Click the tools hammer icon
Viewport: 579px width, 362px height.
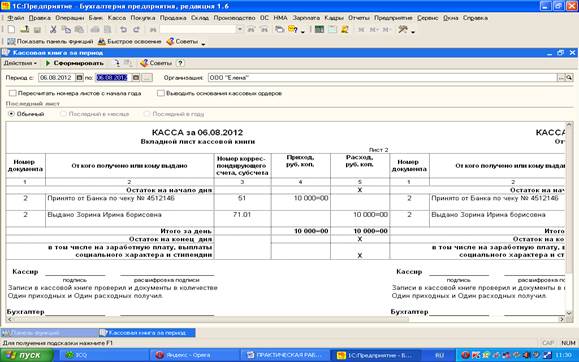pyautogui.click(x=403, y=30)
